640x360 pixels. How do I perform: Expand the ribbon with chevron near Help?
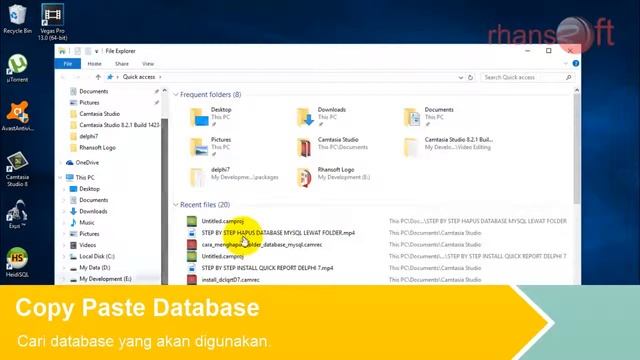click(x=565, y=64)
